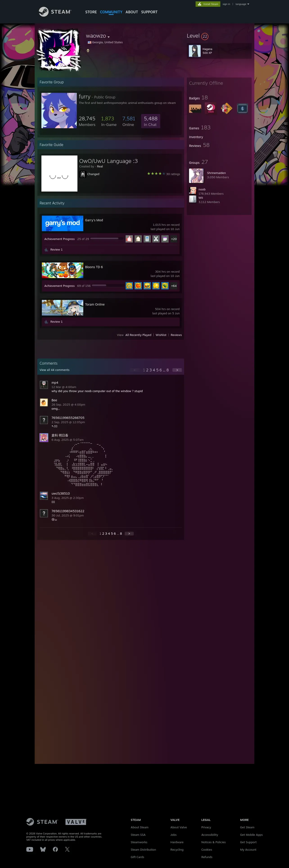Open the language dropdown

pyautogui.click(x=242, y=4)
